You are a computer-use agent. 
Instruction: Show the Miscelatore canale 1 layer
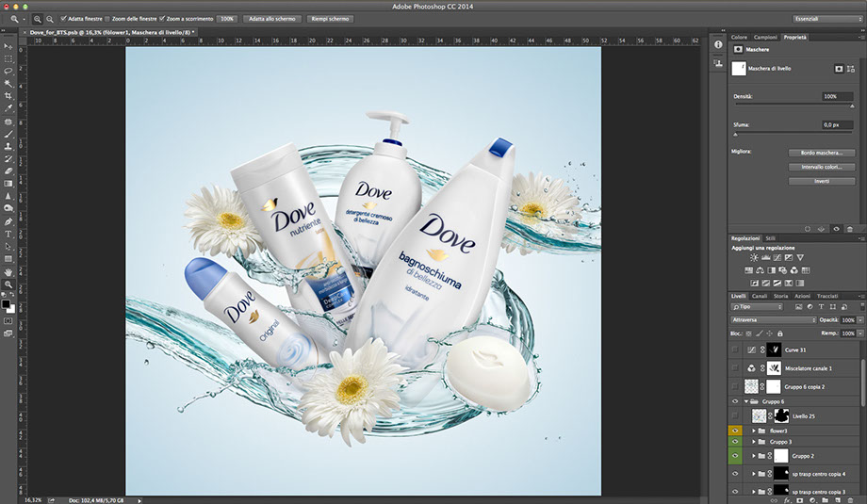click(735, 368)
